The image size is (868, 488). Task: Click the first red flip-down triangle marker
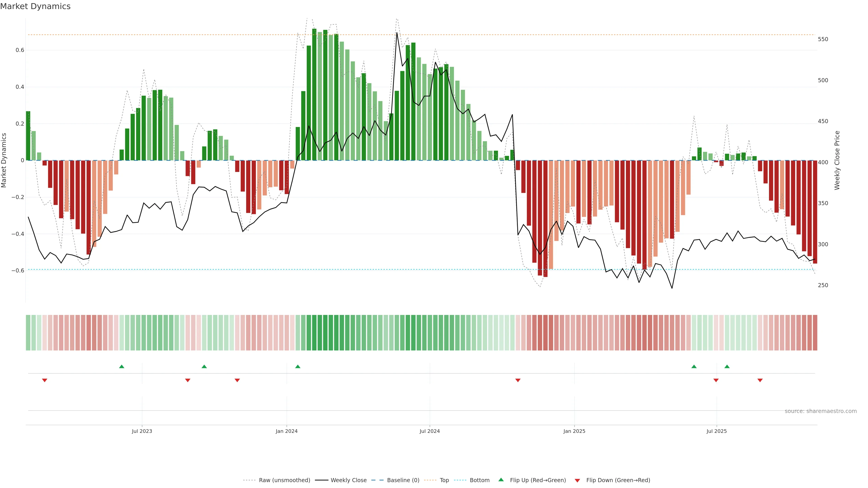coord(45,380)
